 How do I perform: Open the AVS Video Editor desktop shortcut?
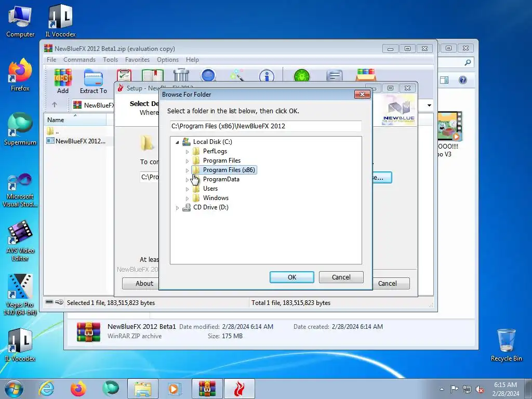pos(20,241)
